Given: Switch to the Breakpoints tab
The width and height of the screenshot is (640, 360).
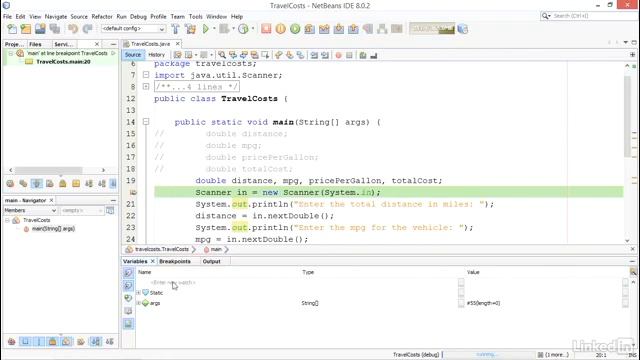Looking at the screenshot, I should coord(175,261).
